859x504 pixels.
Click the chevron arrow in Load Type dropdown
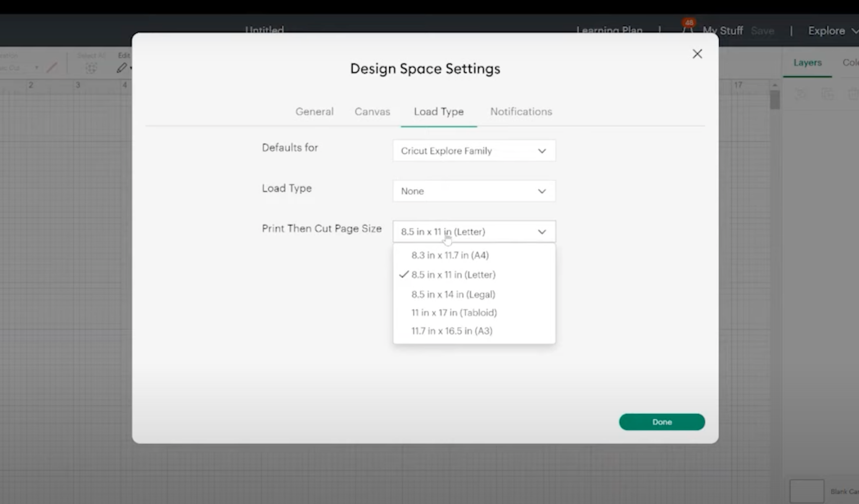pos(542,191)
